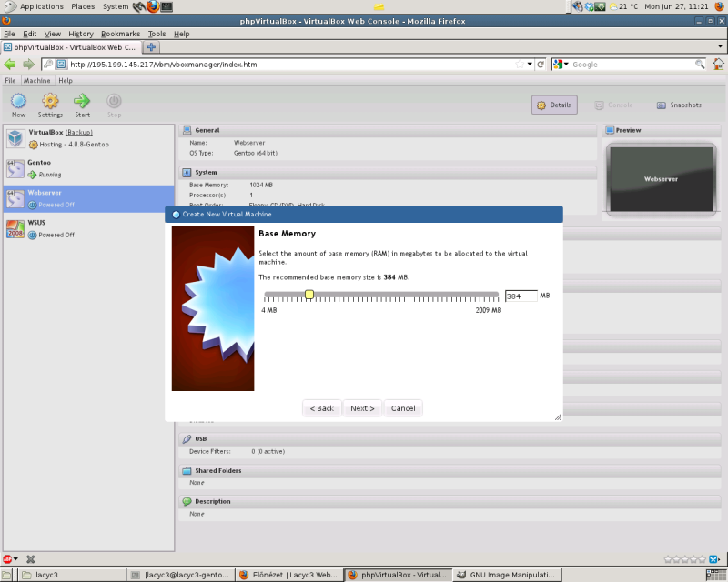This screenshot has height=582, width=728.
Task: Click the Start green arrow icon
Action: (82, 101)
